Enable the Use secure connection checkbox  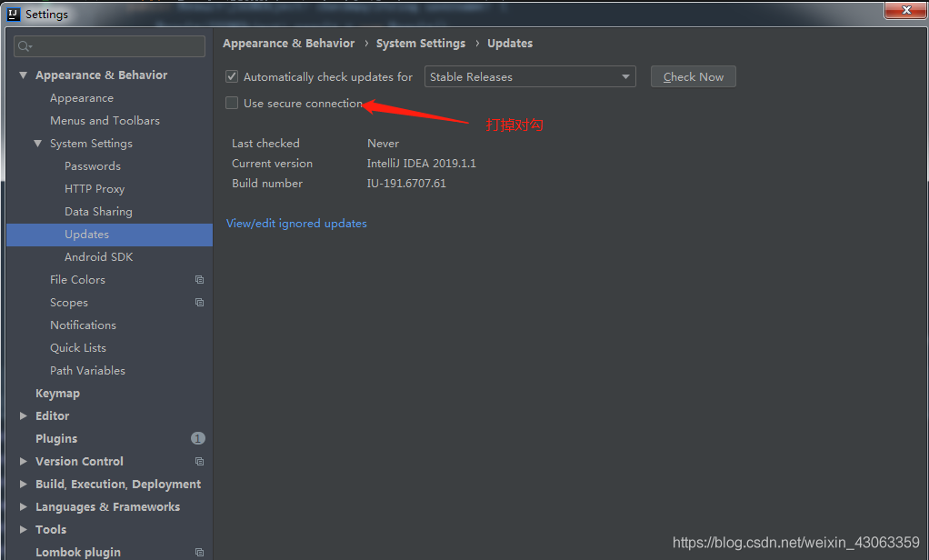232,103
